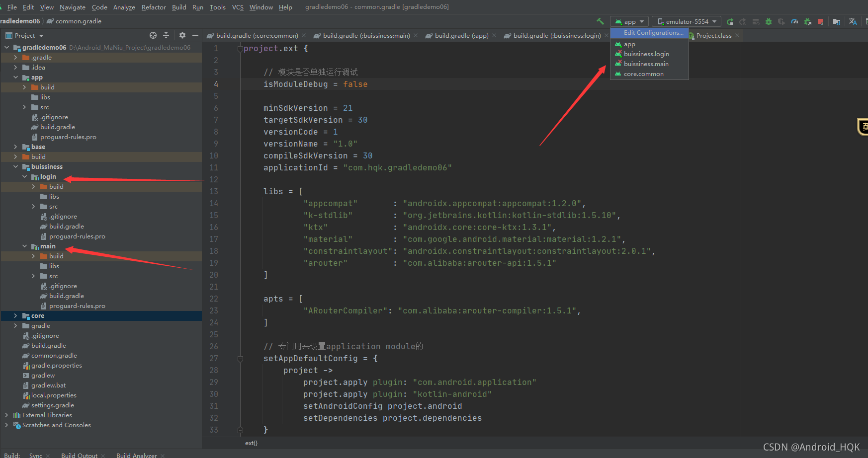Place cursor on isModuleDebug = false line

coord(316,84)
